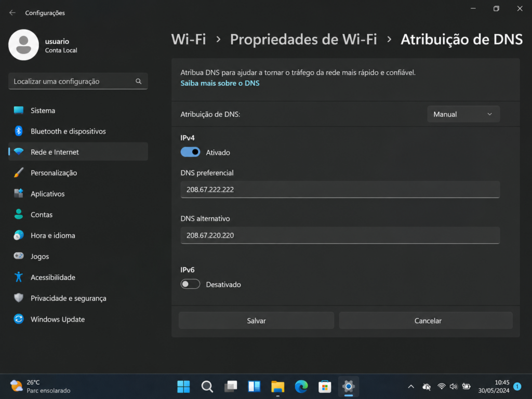The image size is (532, 399).
Task: Turn on the IPv6 toggle
Action: click(190, 284)
